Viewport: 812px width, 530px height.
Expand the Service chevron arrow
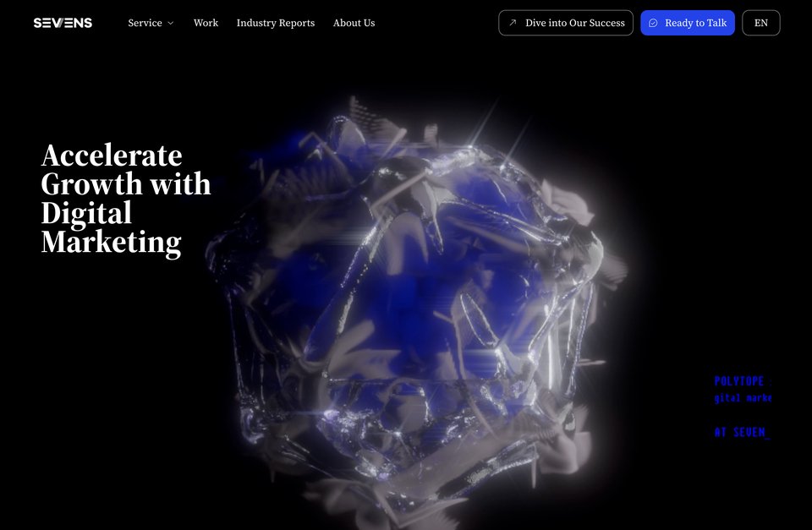click(x=170, y=24)
